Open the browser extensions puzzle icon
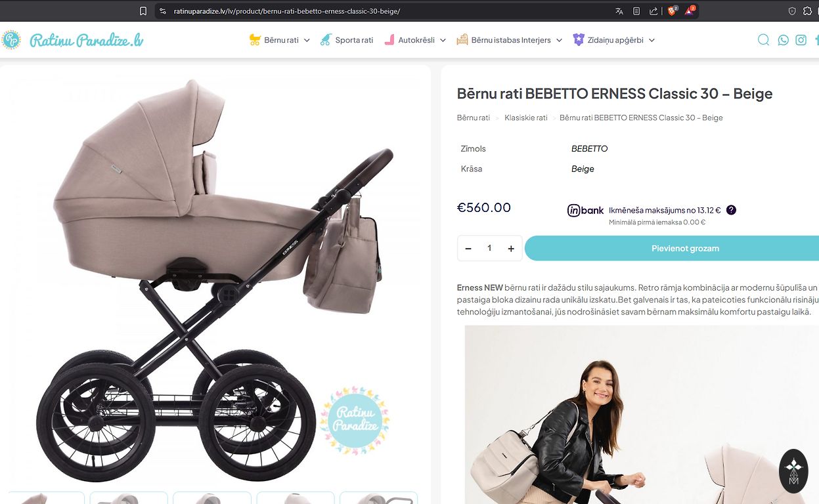 (808, 11)
